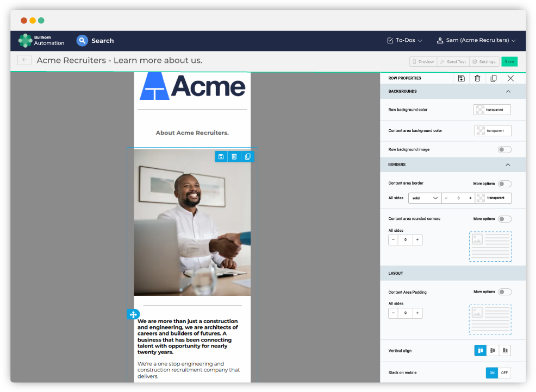This screenshot has width=536, height=392.
Task: Click the Preview button
Action: point(423,62)
